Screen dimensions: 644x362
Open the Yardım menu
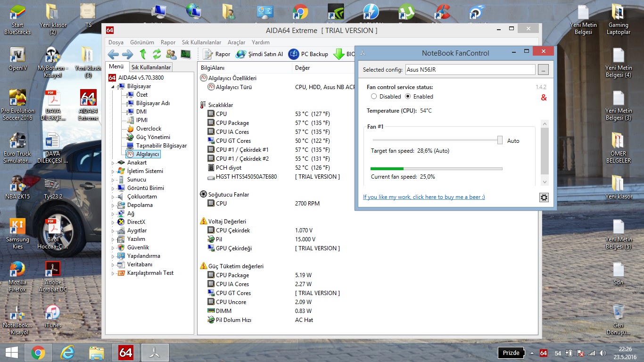click(261, 42)
